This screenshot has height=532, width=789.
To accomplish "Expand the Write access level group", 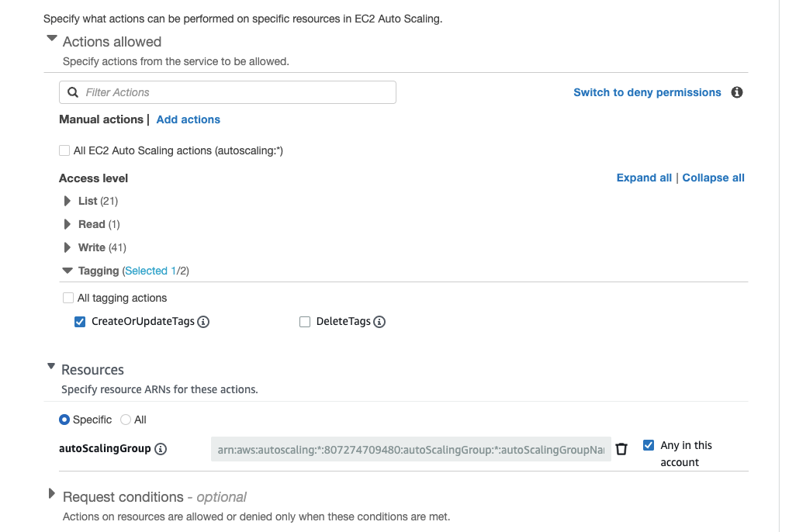I will pyautogui.click(x=67, y=247).
